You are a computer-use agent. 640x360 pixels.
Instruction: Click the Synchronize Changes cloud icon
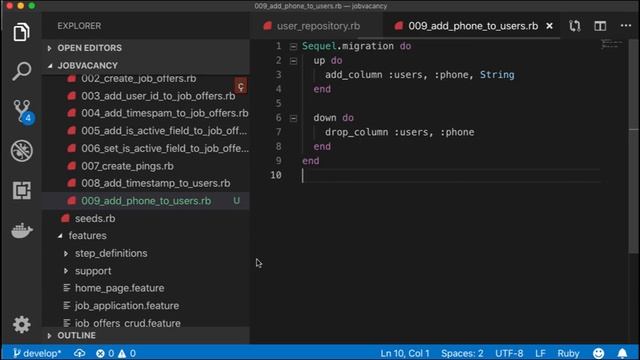click(79, 353)
